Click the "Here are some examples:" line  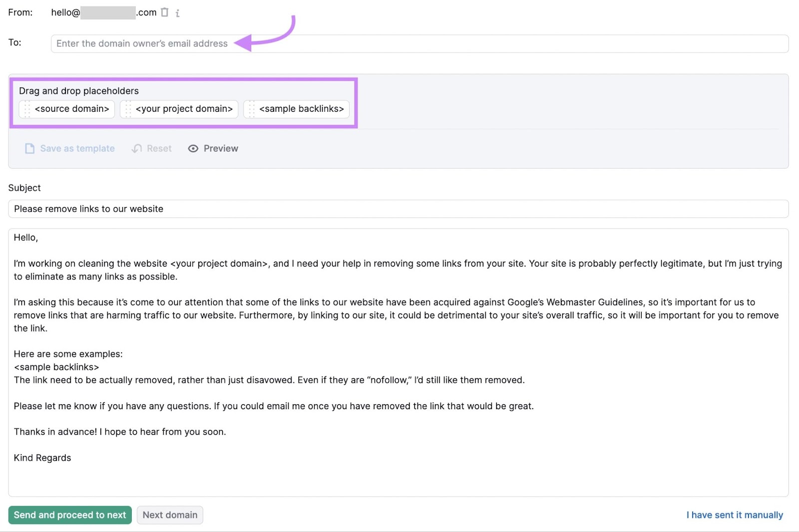coord(68,354)
